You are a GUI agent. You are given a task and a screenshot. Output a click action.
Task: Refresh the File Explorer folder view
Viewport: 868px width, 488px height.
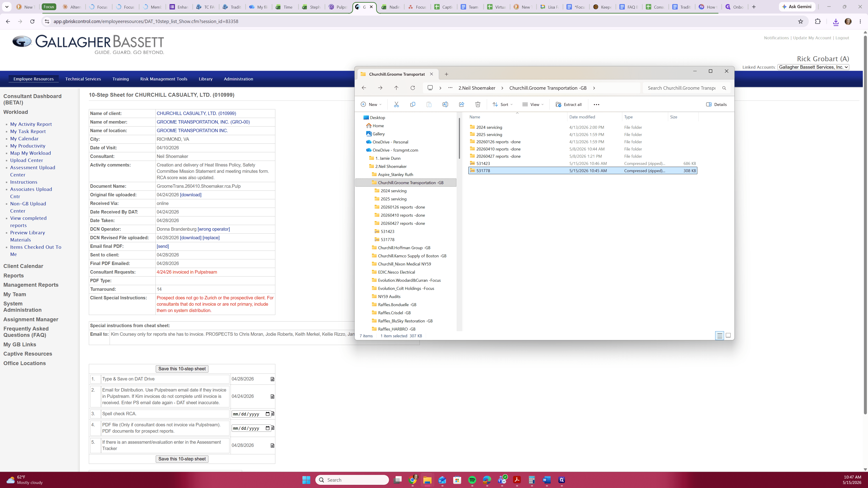(413, 88)
